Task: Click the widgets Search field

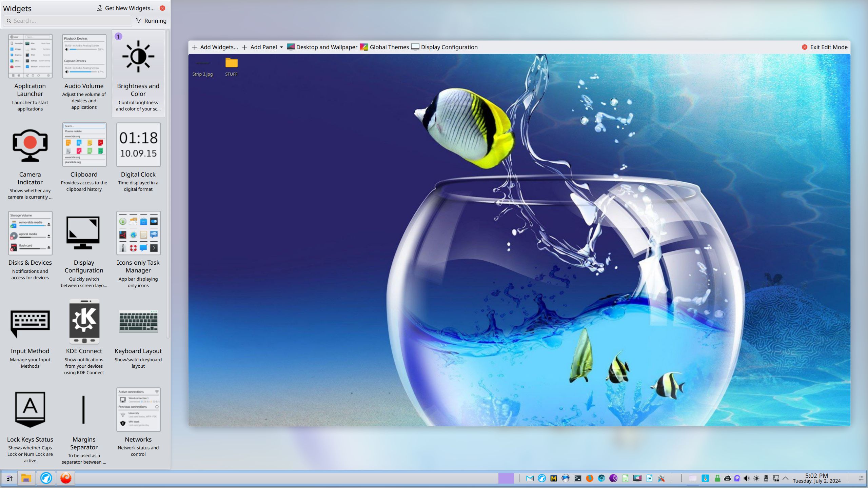Action: (x=67, y=21)
